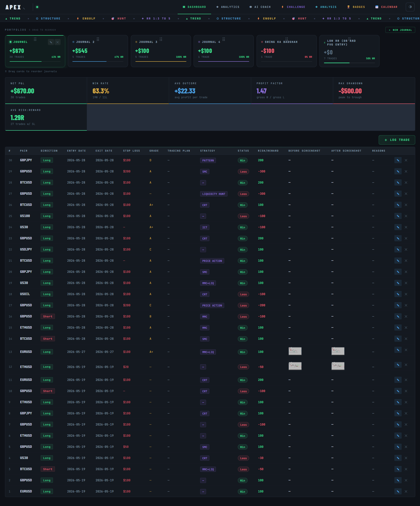Screen dimensions: 420x506
Task: Delete trade 27 GBPUSD row
Action: pyautogui.click(x=406, y=194)
